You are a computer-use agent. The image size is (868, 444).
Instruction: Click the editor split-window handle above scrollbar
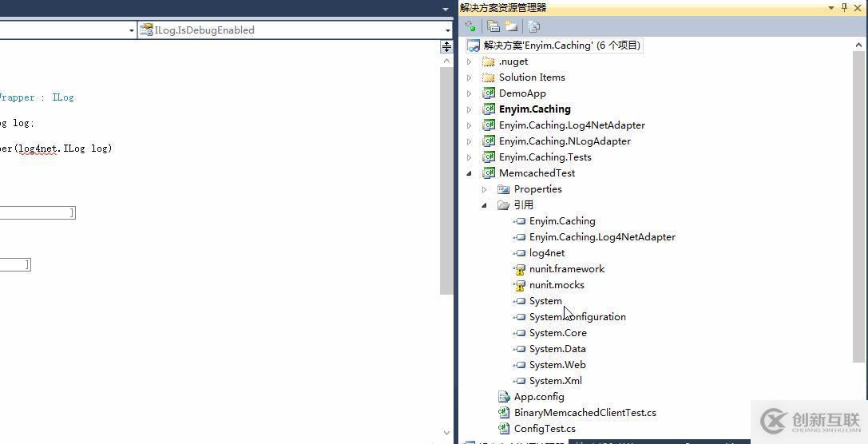446,46
